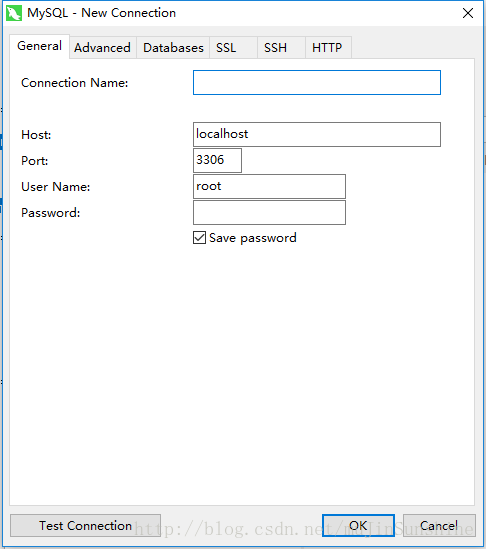Viewport: 486px width, 549px height.
Task: Focus the Connection Name field
Action: click(317, 83)
